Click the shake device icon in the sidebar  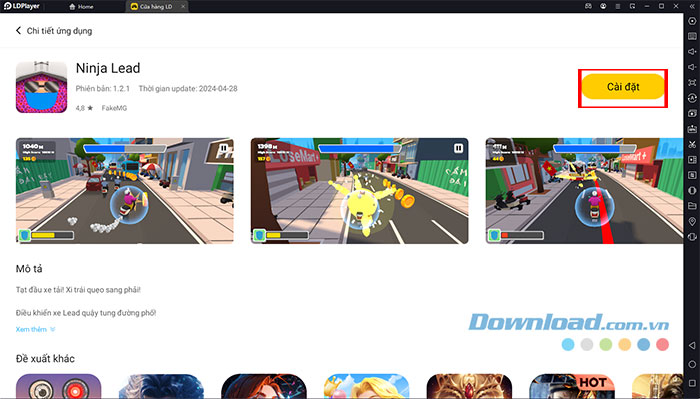[692, 191]
